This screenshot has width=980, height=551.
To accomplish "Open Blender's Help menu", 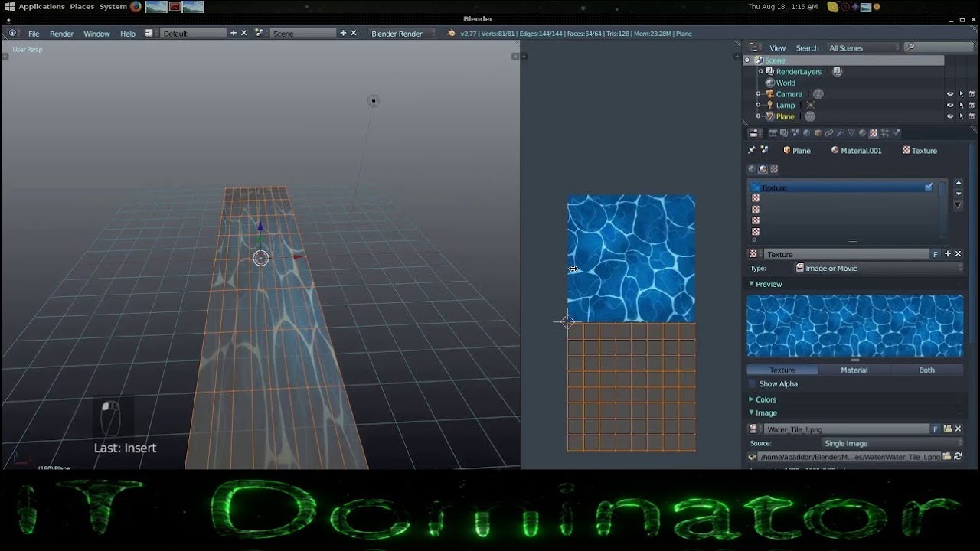I will (128, 34).
